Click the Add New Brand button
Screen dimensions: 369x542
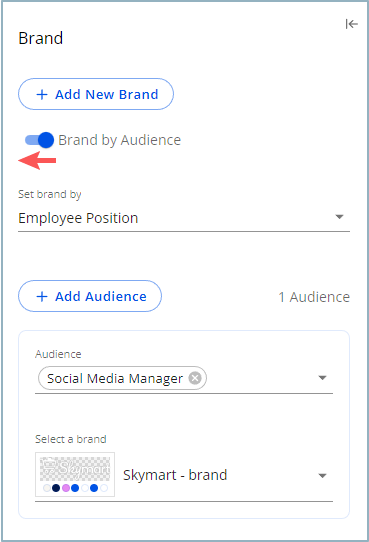tap(96, 94)
